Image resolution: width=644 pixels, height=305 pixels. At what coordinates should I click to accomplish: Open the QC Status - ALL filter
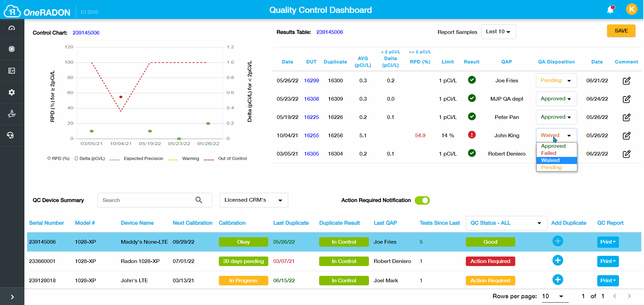click(506, 223)
